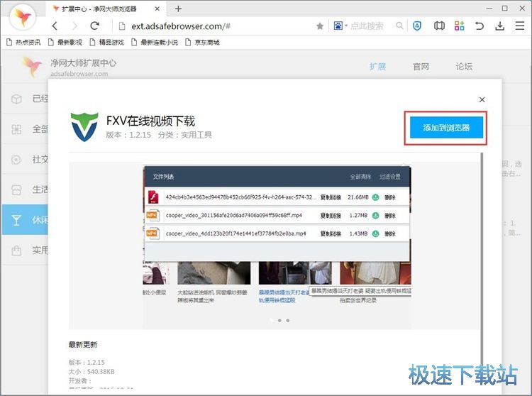Open the 论坛 forum tab

point(464,67)
